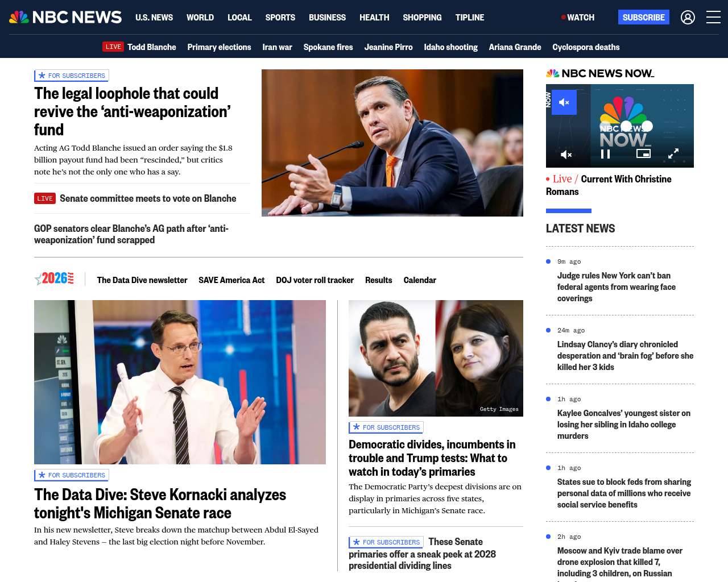This screenshot has height=582, width=728.
Task: Click For Subscribers badge above Democratic divides headline
Action: click(x=386, y=427)
